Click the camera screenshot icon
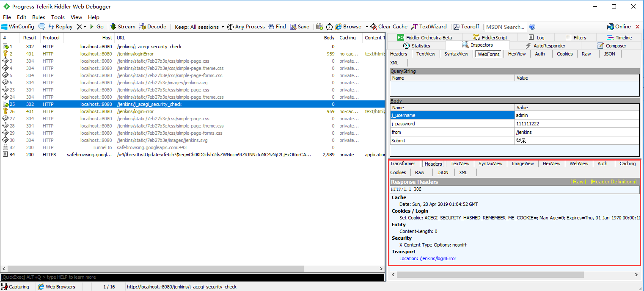Screen dimensions: 644x291 click(319, 27)
